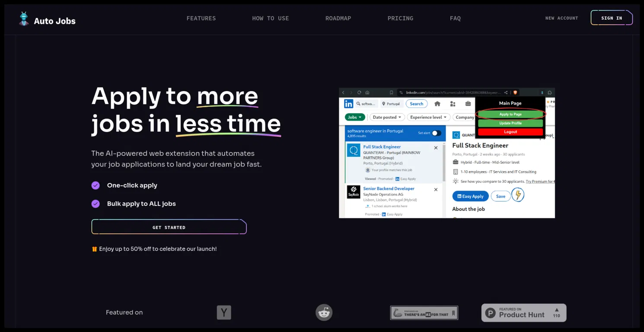Click the There's An AI For That badge

coord(424,313)
